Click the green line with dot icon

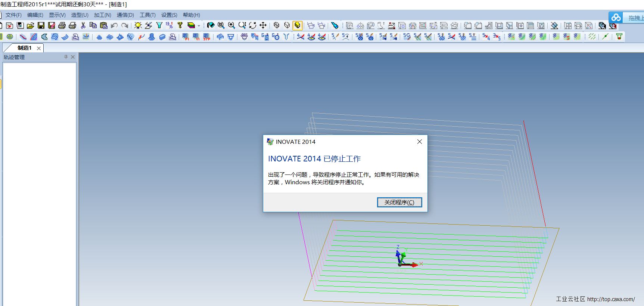tap(605, 37)
